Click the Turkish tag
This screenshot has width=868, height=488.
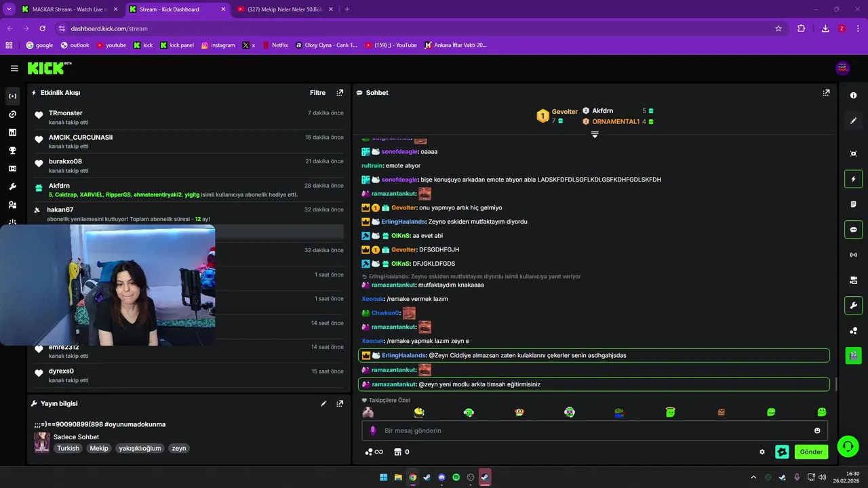pyautogui.click(x=68, y=448)
